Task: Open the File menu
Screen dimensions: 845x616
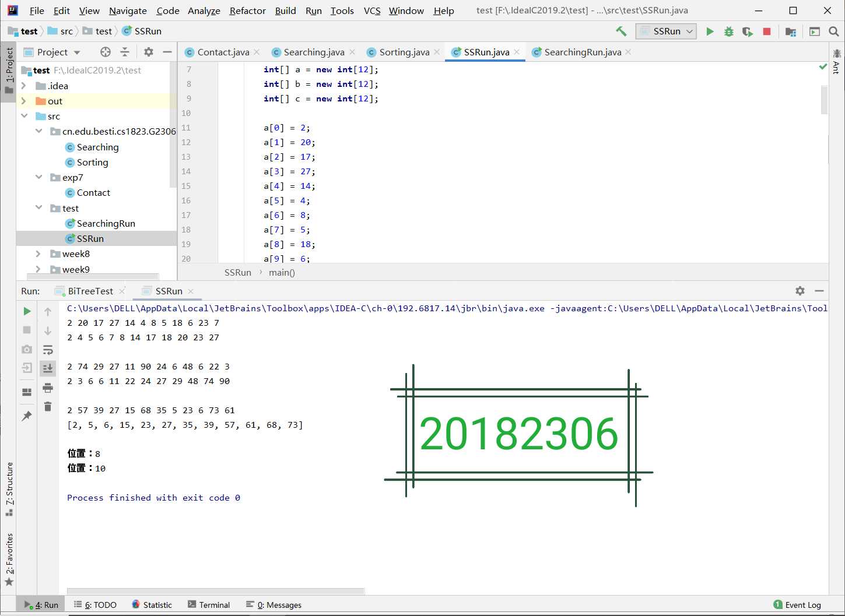Action: pos(37,10)
